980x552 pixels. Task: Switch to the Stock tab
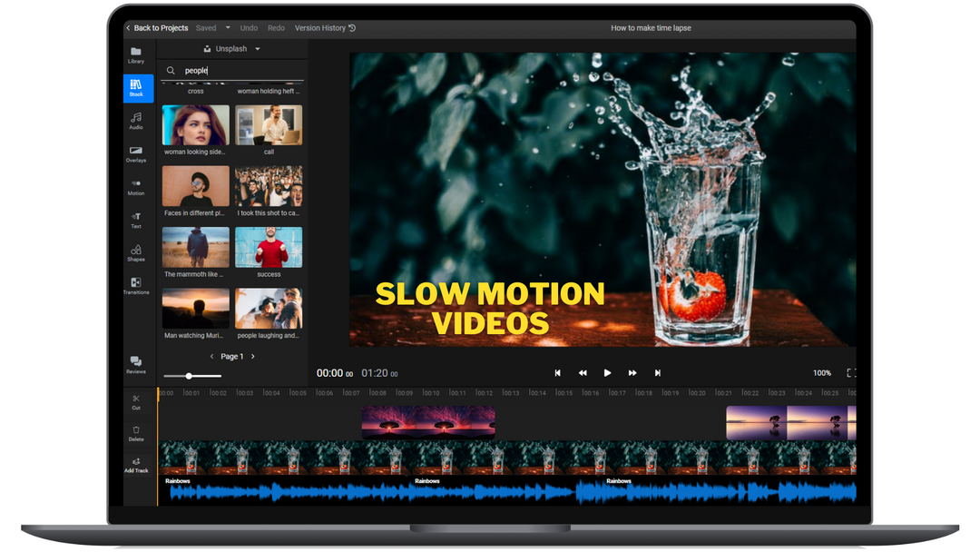coord(138,88)
